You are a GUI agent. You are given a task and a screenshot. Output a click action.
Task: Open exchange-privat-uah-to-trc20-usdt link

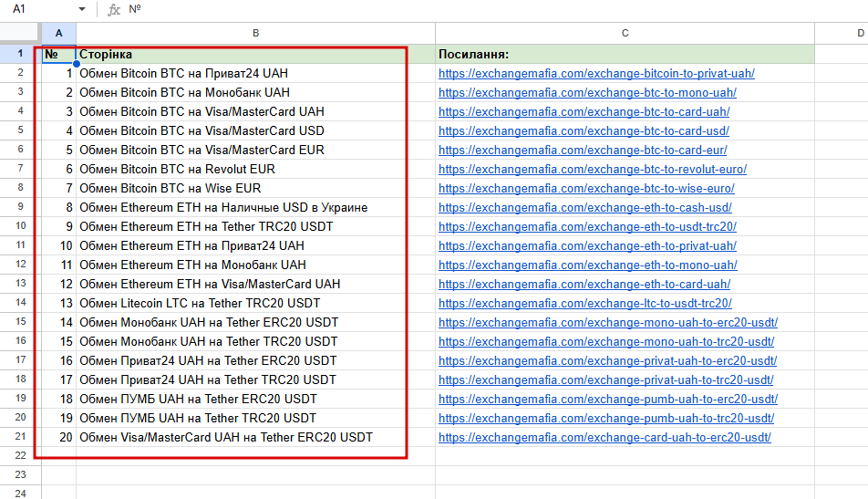coord(606,379)
